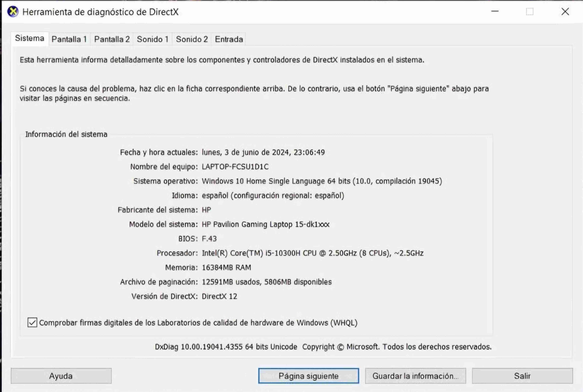Minimize the DirectX diagnostic window
This screenshot has height=392, width=583.
495,11
